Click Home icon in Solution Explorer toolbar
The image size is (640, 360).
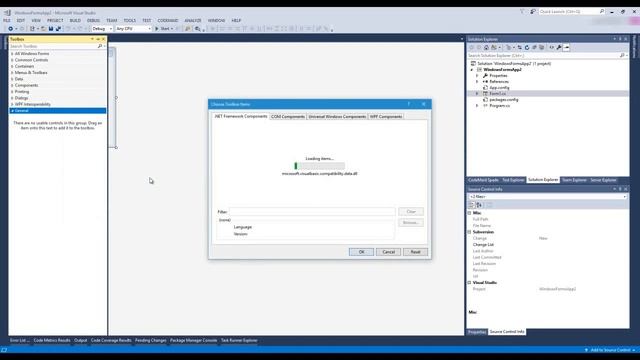tap(487, 47)
